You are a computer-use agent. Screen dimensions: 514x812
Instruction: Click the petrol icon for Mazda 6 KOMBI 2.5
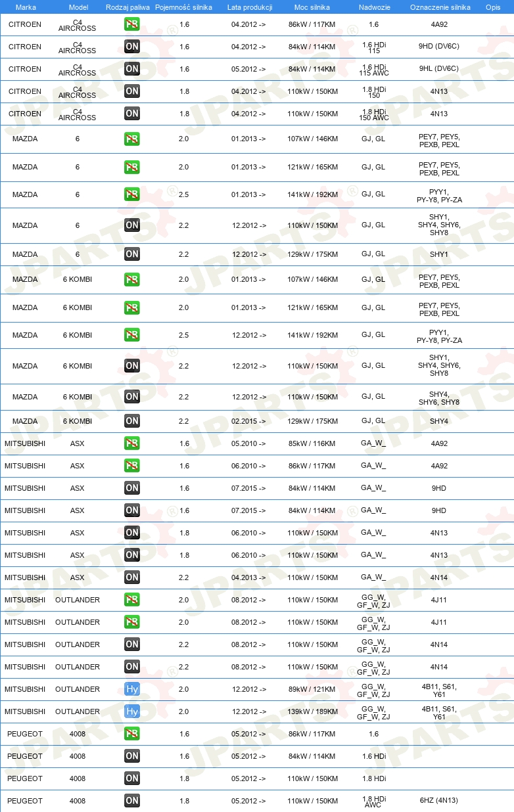[132, 335]
